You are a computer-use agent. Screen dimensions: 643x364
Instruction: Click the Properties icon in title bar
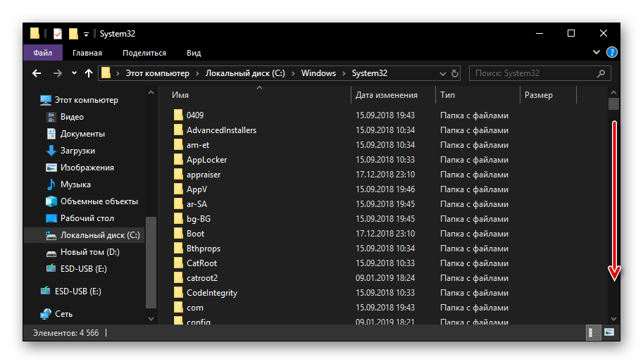[58, 33]
